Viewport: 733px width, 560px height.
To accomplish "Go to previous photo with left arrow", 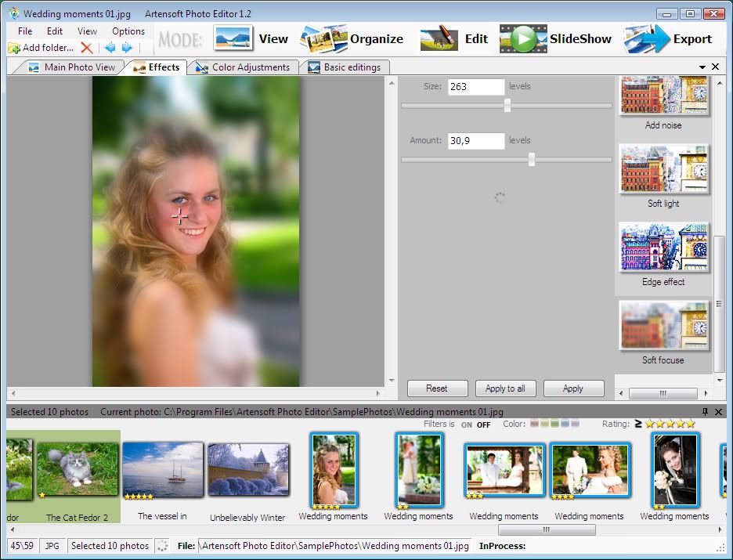I will click(110, 49).
